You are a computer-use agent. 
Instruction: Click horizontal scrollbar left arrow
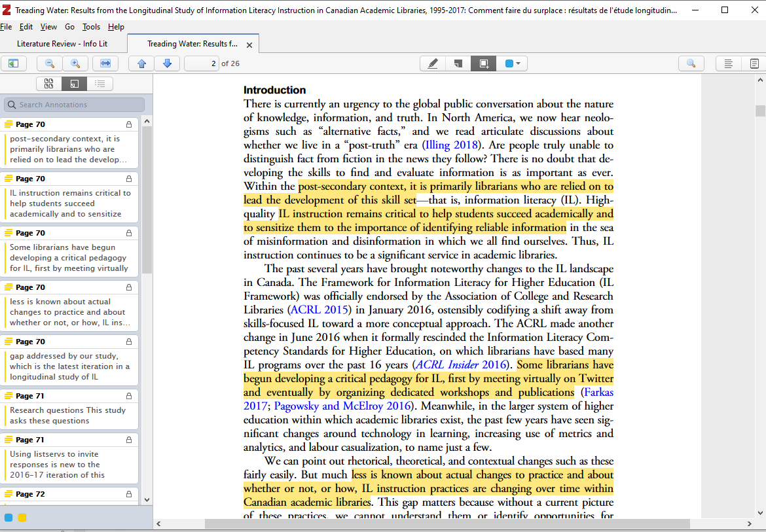(158, 523)
